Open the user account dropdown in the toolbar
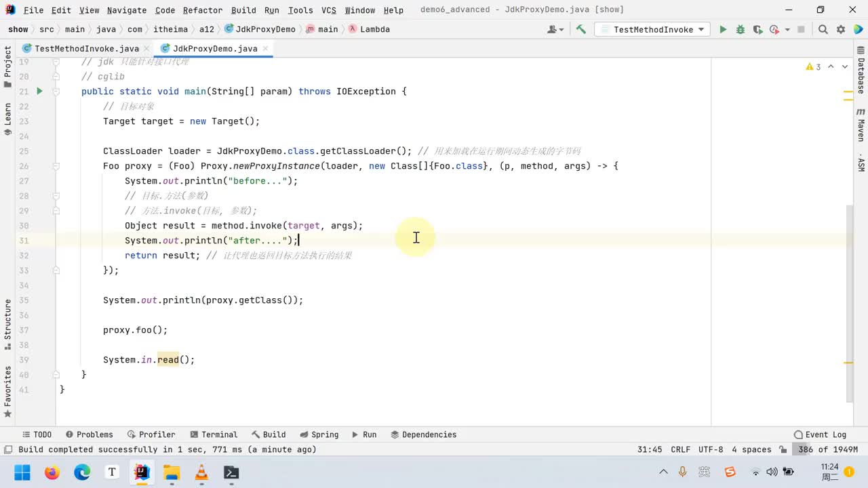Screen dimensions: 868x488 click(556, 29)
